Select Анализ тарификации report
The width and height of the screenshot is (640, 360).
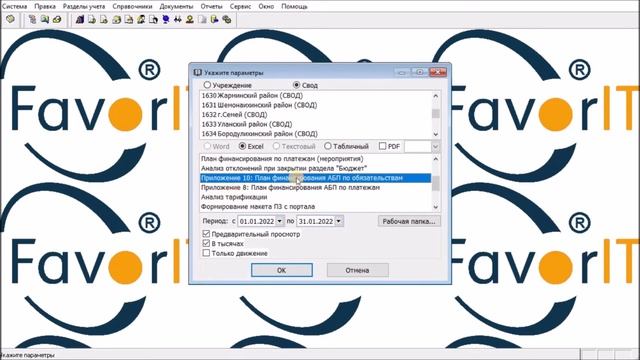pyautogui.click(x=316, y=197)
